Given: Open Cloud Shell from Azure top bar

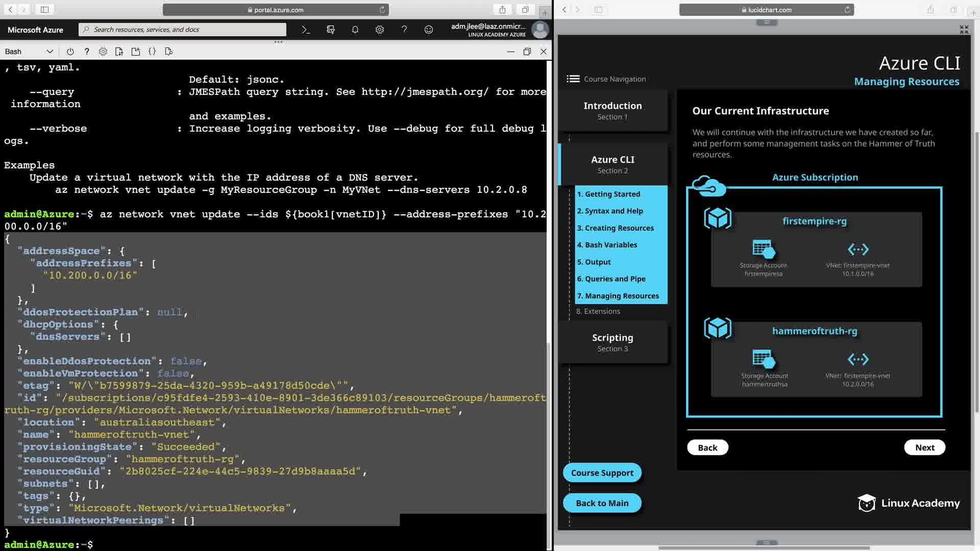Looking at the screenshot, I should coord(306,30).
